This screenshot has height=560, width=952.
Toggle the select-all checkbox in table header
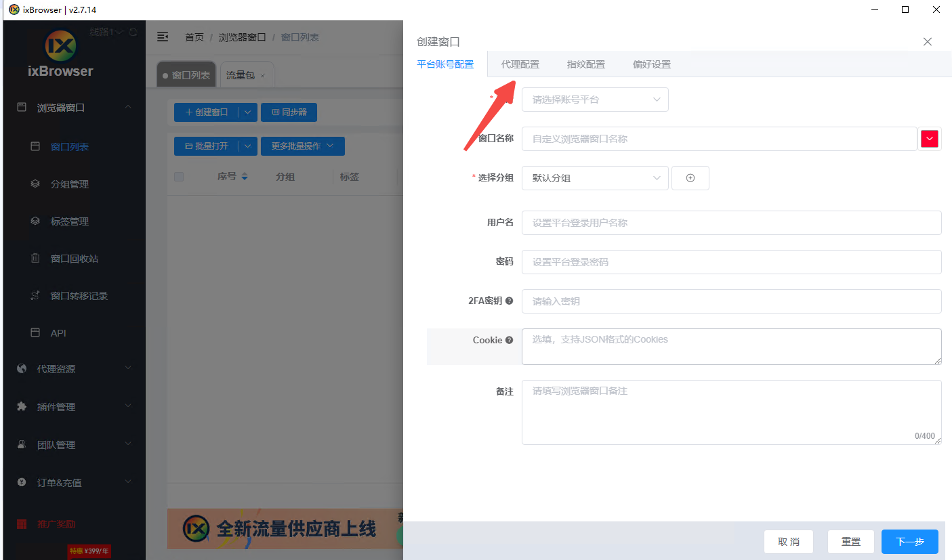click(x=179, y=177)
